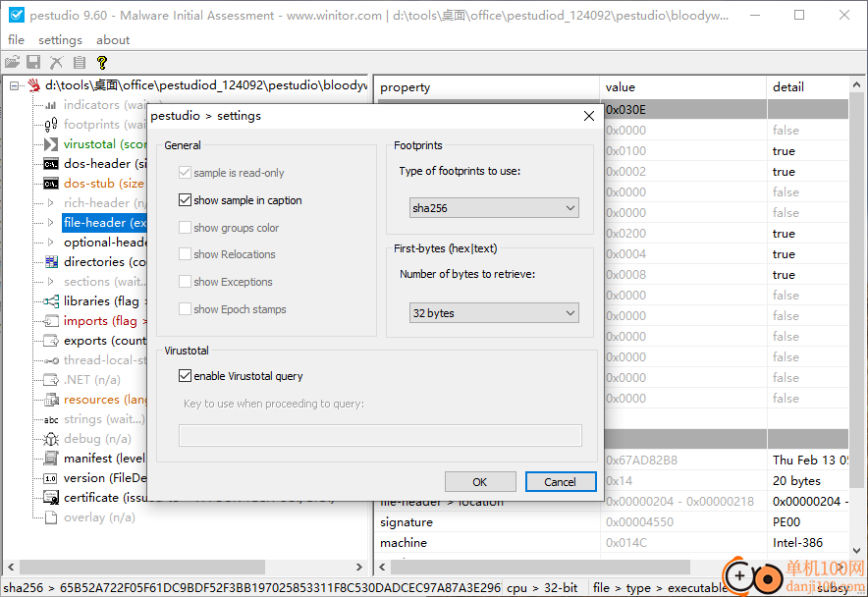Click the virustotal icon in tree
Image resolution: width=868 pixels, height=597 pixels.
tap(50, 144)
